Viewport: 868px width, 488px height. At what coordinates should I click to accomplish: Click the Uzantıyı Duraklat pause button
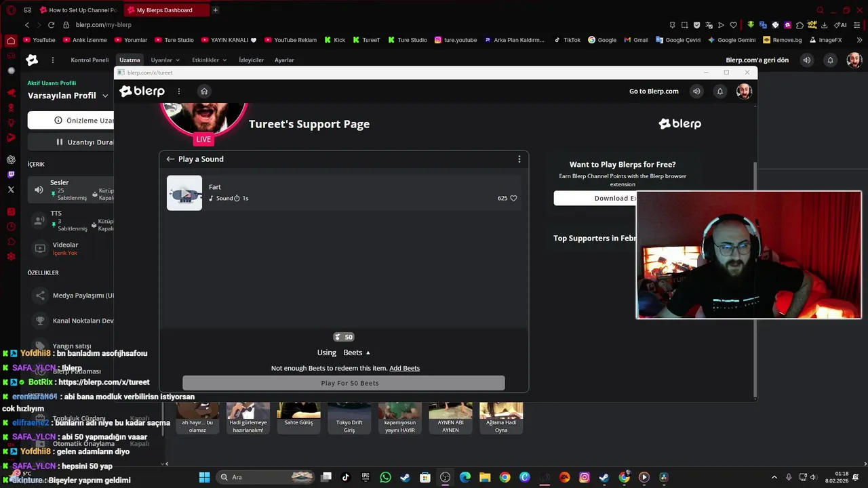click(x=71, y=142)
